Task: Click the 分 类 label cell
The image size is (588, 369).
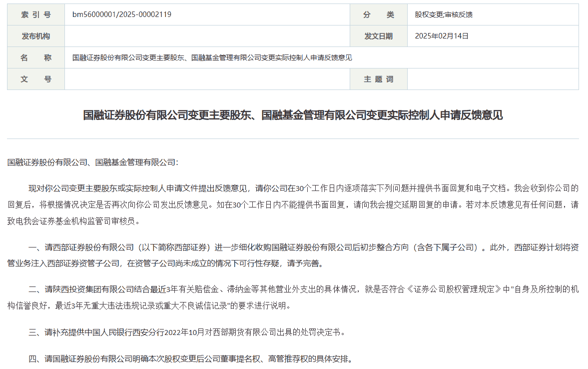Action: pos(378,14)
